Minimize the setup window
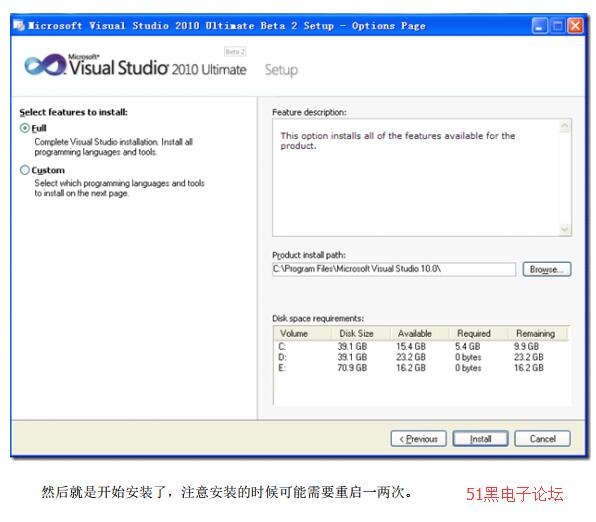The image size is (596, 522). 539,26
